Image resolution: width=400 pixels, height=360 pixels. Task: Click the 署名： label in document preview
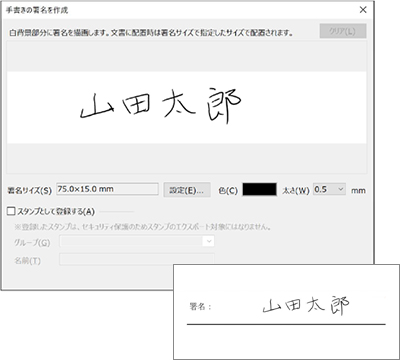[x=200, y=307]
